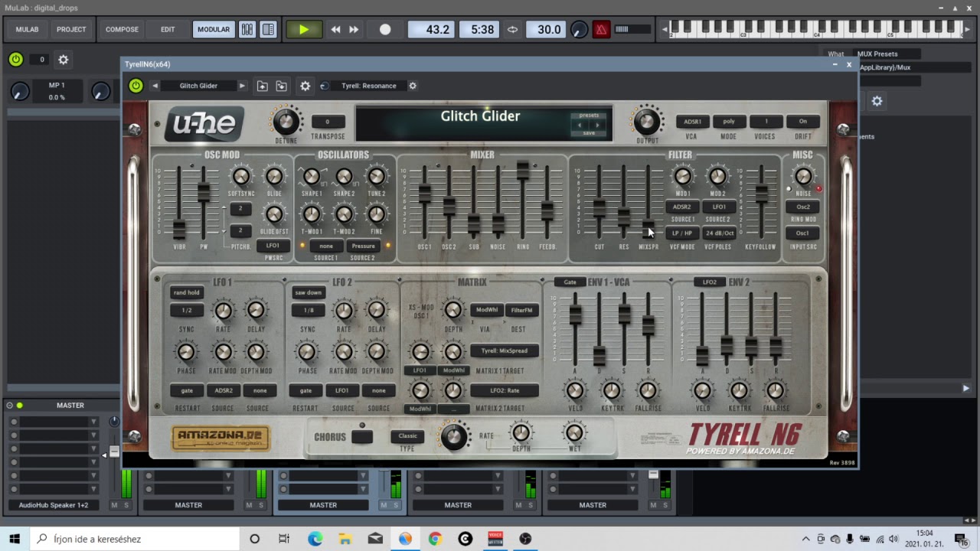Click the MIXSPR fader handle

pos(648,229)
